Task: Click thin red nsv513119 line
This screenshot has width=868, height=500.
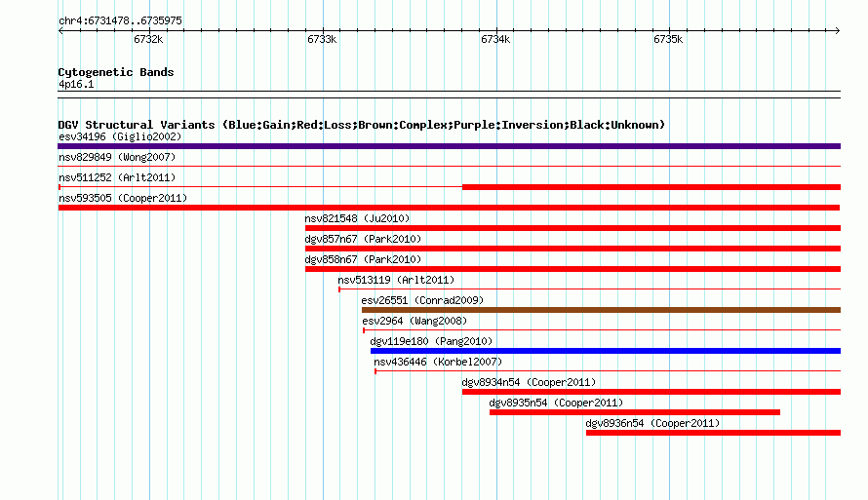Action: point(589,288)
